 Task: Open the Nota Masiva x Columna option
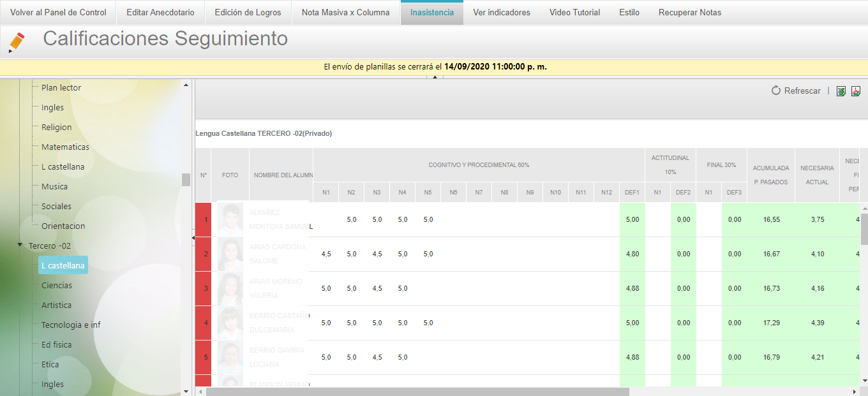(345, 12)
